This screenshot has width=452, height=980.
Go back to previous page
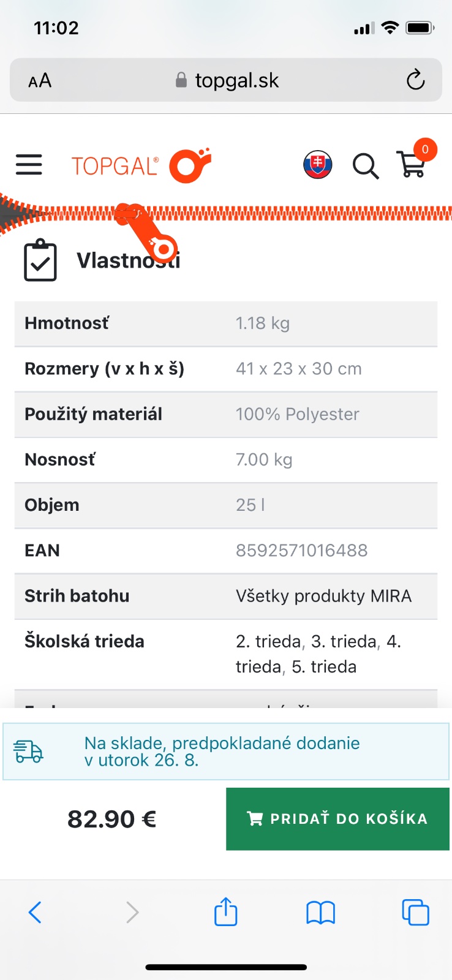(x=36, y=912)
